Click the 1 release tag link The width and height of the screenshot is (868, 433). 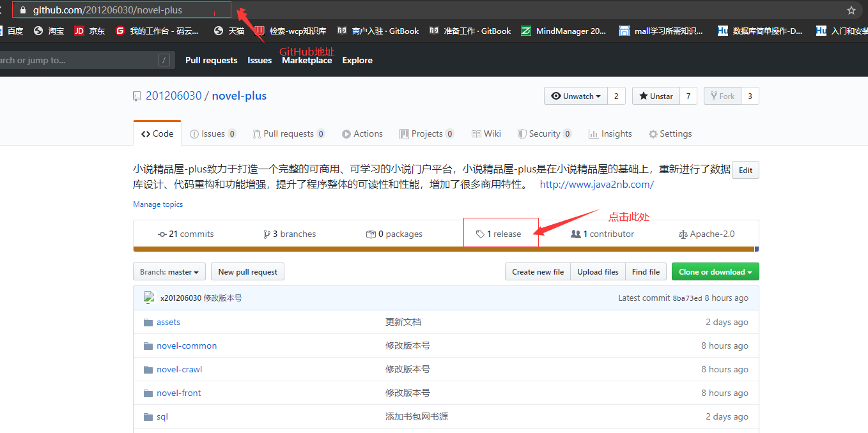499,234
